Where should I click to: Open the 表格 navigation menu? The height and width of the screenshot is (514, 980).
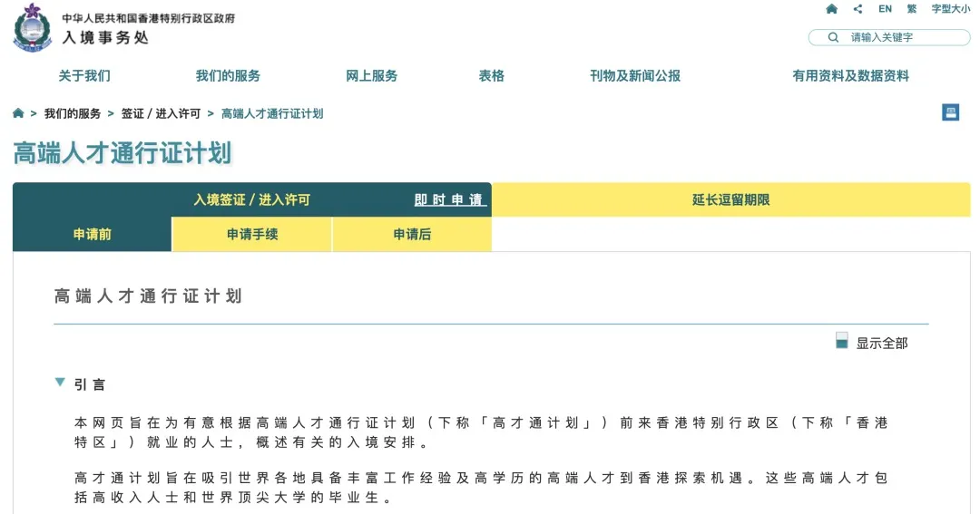pyautogui.click(x=492, y=76)
